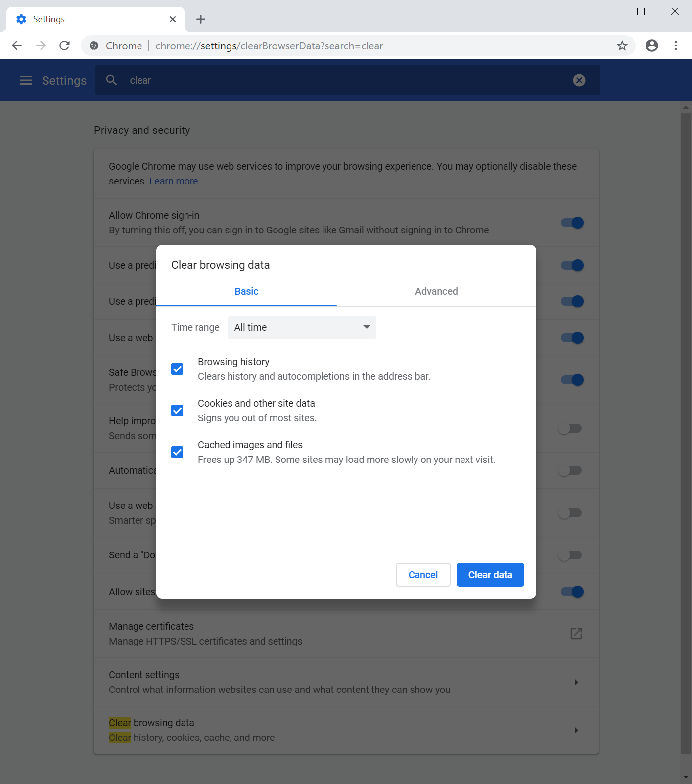Switch to the Advanced tab
The width and height of the screenshot is (692, 784).
pos(436,291)
